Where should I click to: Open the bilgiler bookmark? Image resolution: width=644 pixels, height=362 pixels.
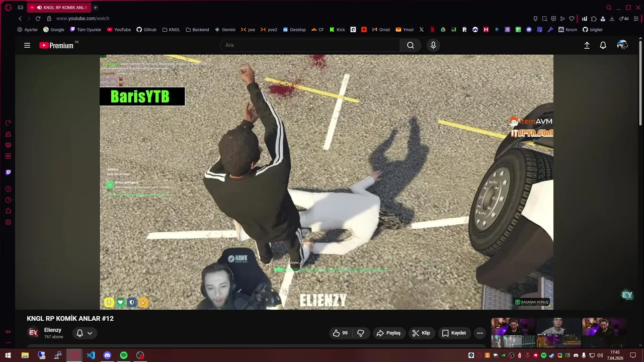593,30
